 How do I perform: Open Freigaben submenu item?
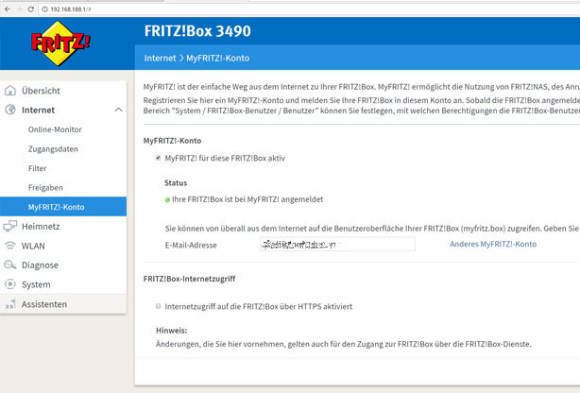coord(45,188)
